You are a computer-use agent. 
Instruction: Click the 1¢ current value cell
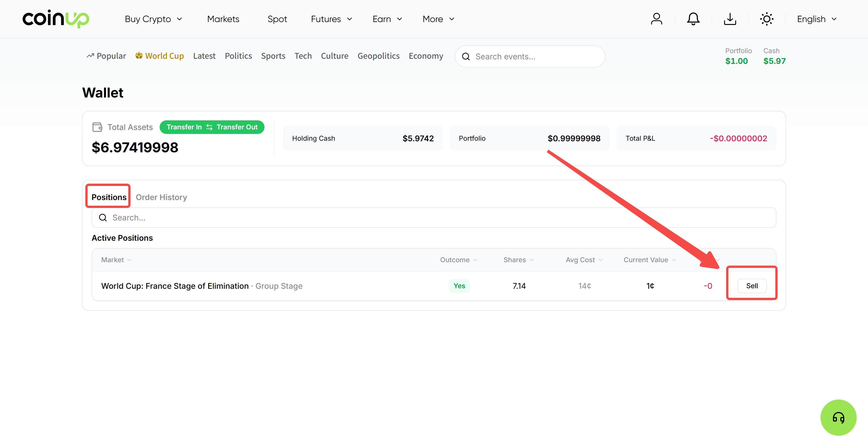click(x=650, y=286)
